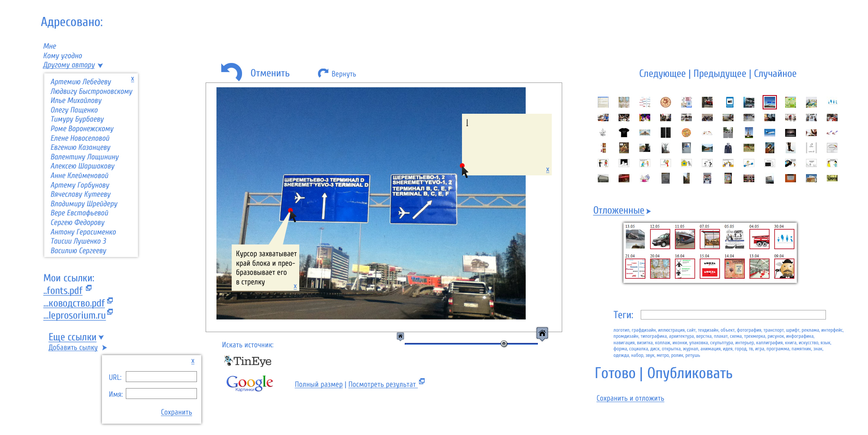Viewport: 868px width, 435px height.
Task: Close the add-link URL form
Action: (193, 361)
